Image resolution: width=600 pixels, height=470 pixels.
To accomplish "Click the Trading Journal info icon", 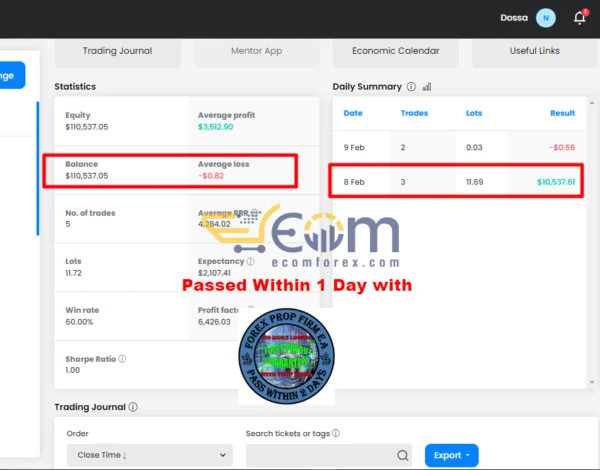I will pos(133,407).
